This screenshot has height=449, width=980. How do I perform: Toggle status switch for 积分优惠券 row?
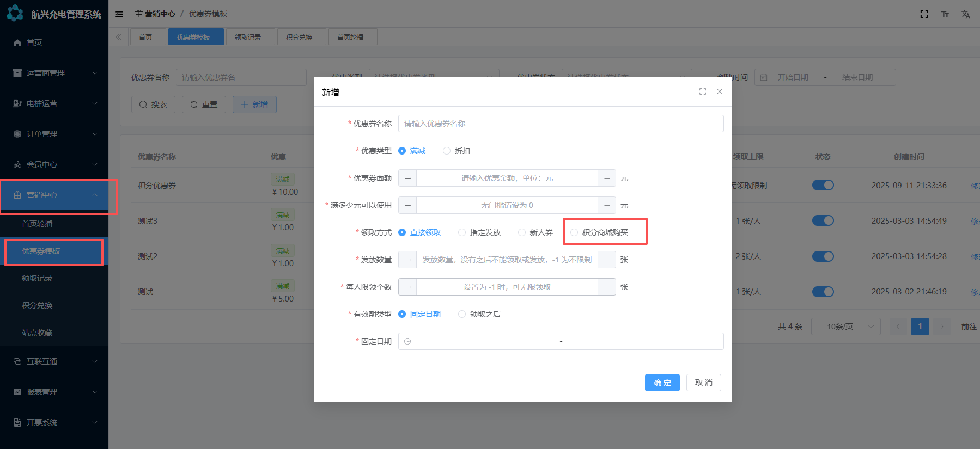tap(823, 185)
